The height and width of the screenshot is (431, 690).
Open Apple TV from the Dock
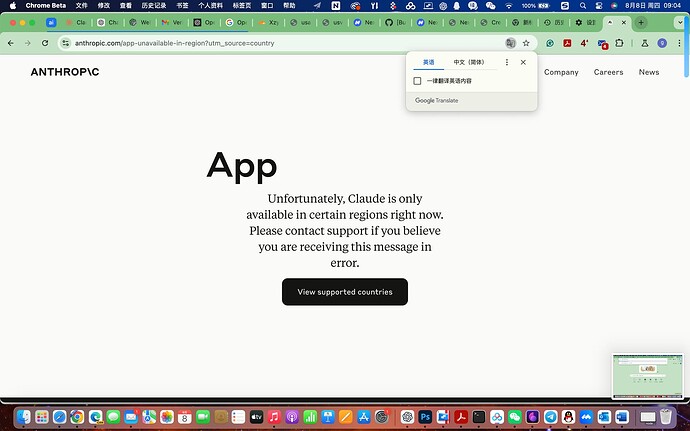256,416
